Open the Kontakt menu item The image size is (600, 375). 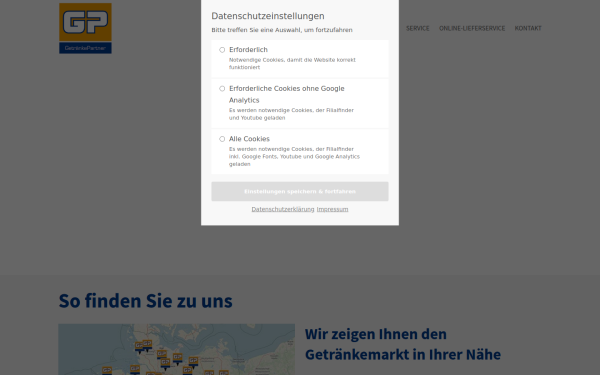point(528,28)
